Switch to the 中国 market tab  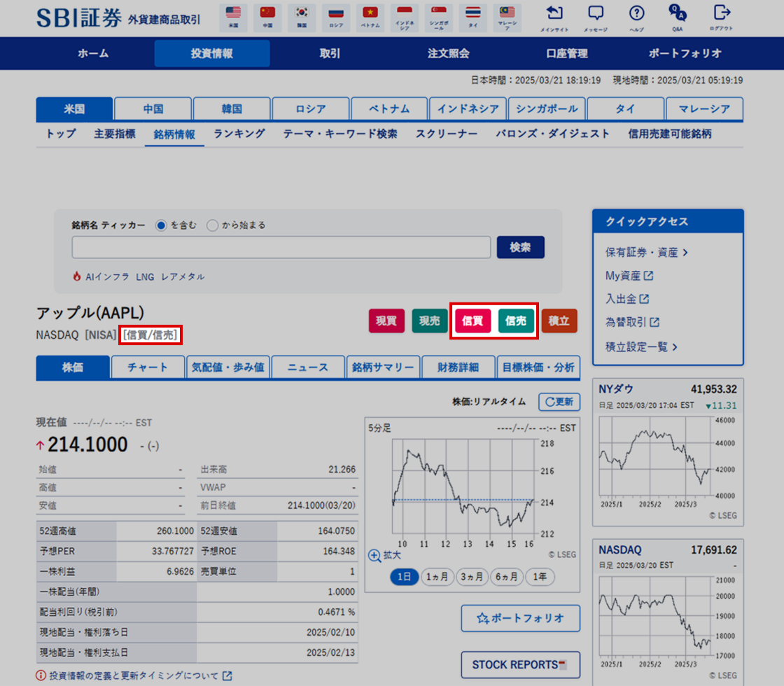(153, 109)
